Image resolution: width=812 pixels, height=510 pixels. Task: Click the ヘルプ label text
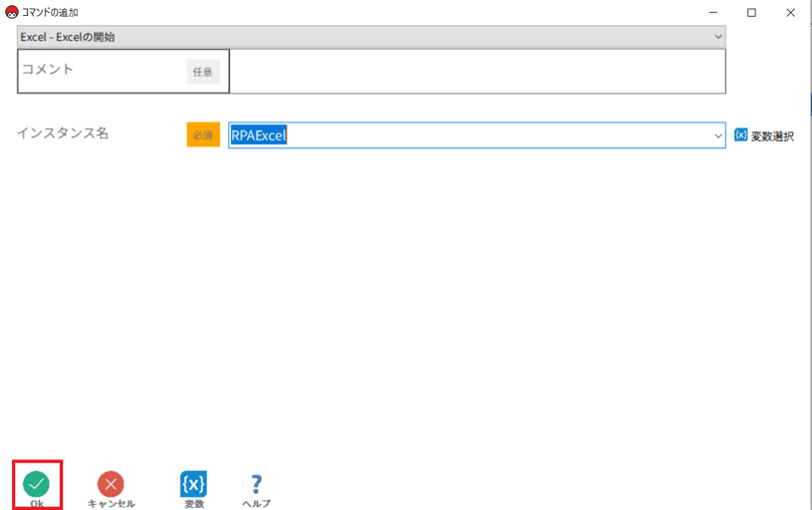click(x=256, y=504)
